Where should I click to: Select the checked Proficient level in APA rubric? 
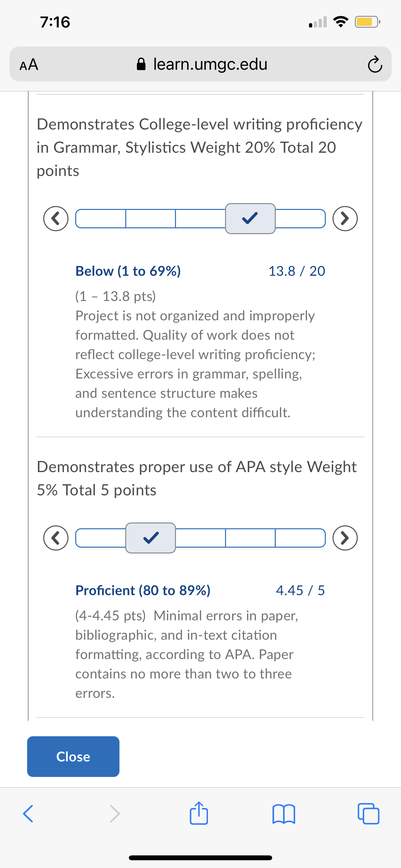coord(151,538)
